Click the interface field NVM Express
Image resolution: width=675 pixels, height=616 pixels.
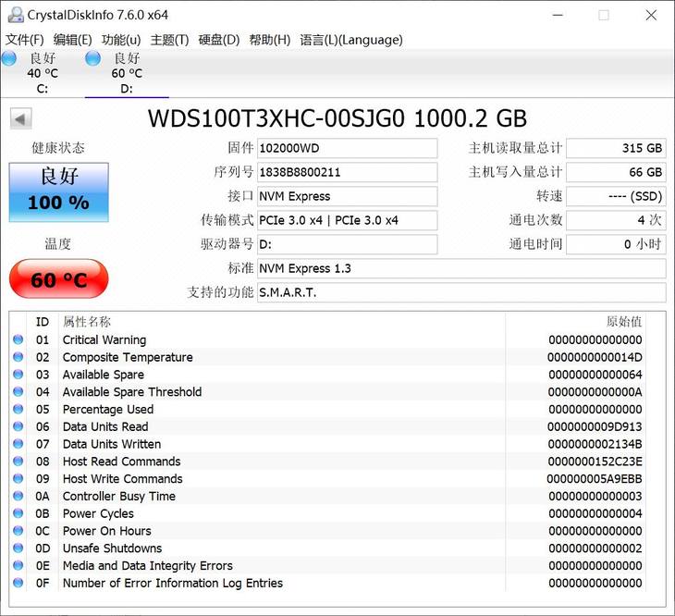point(347,197)
